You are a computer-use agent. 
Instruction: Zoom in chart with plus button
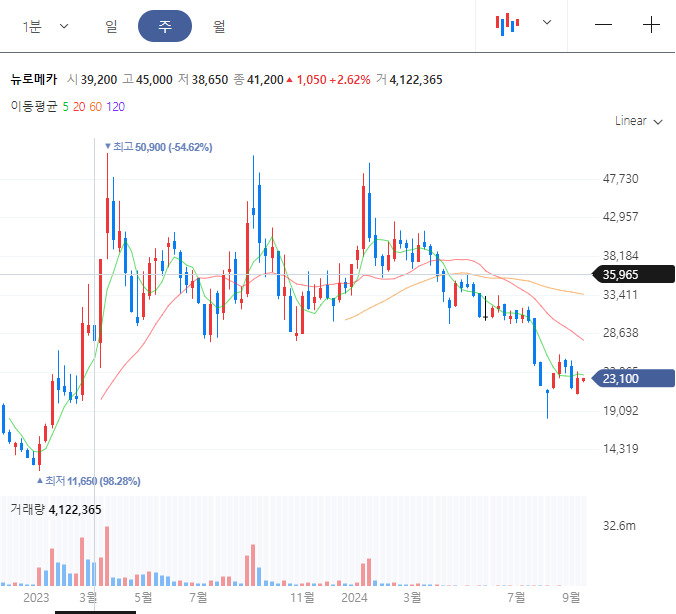[651, 25]
